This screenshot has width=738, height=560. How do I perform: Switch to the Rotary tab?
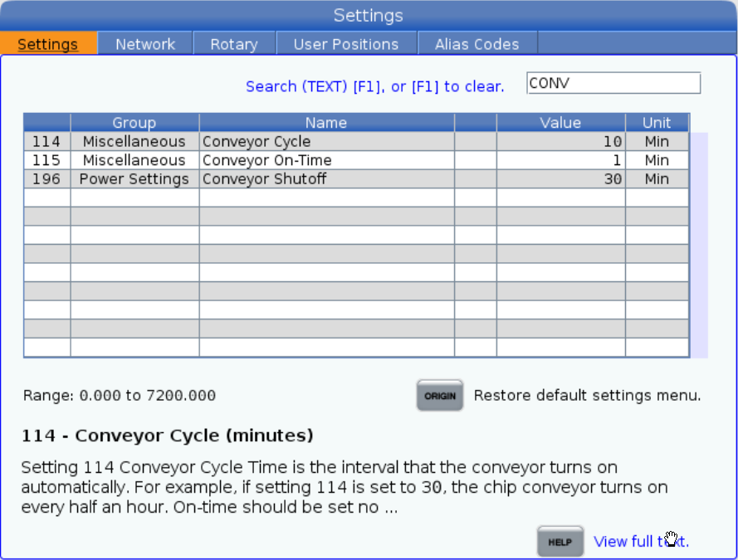coord(233,44)
